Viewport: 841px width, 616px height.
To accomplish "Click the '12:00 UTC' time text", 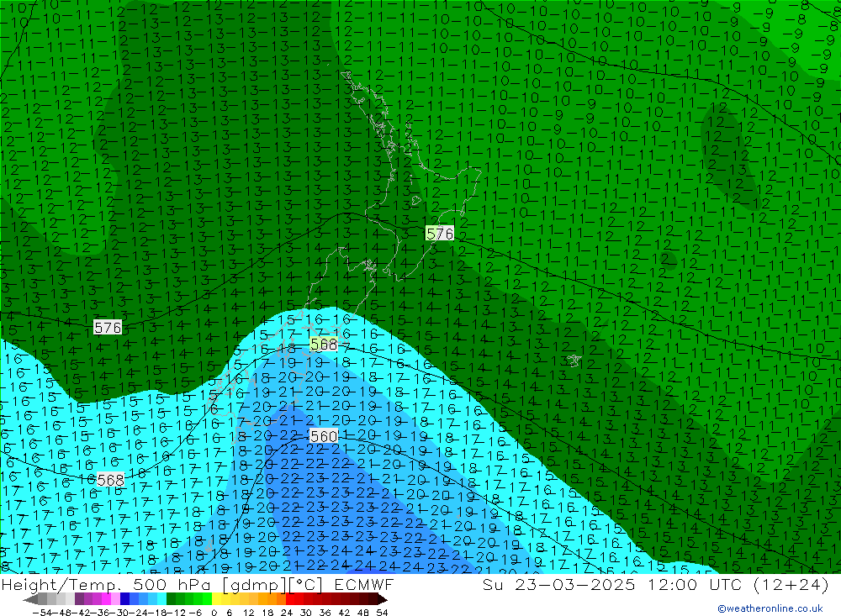I will pos(694,584).
